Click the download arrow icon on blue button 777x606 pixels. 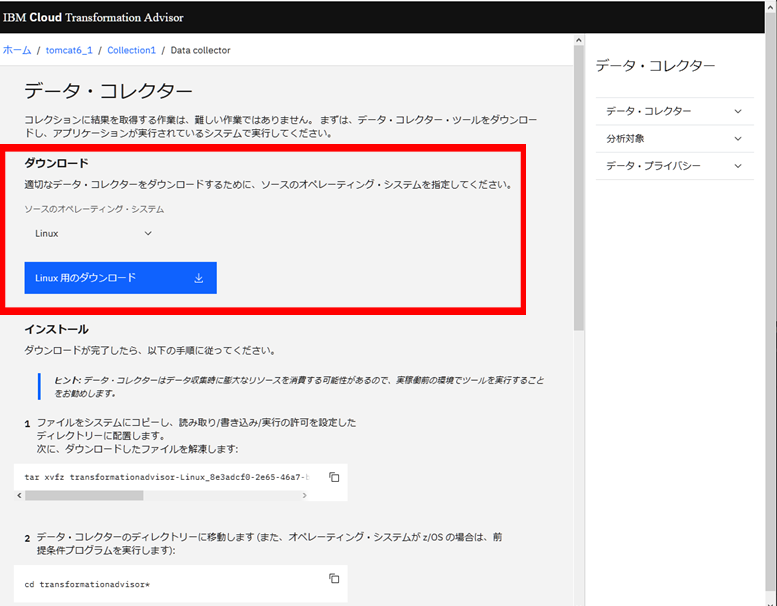(199, 278)
